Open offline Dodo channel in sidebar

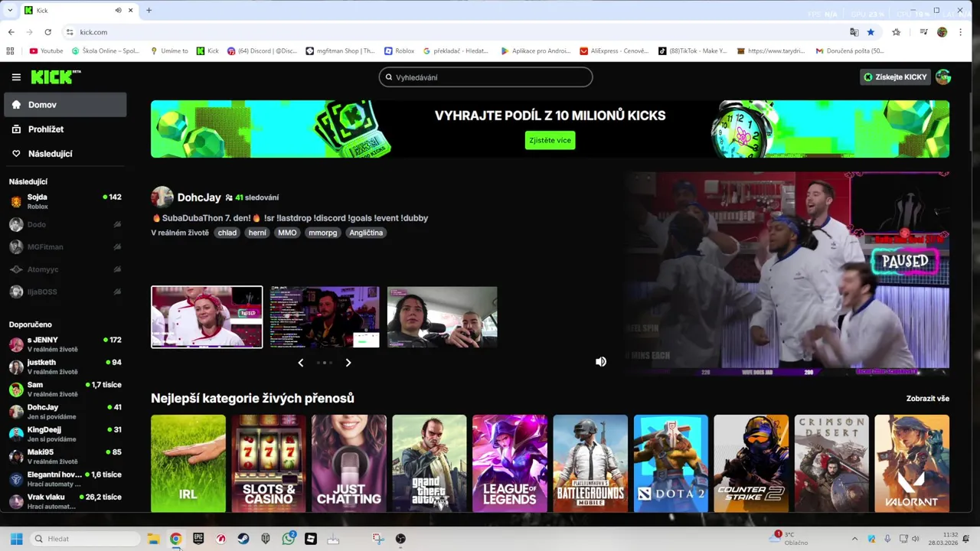click(x=65, y=224)
